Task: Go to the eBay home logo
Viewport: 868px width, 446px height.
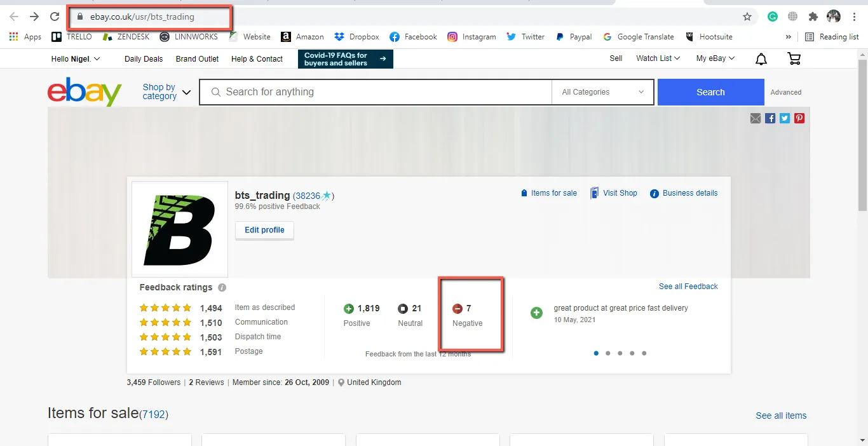Action: (x=85, y=92)
